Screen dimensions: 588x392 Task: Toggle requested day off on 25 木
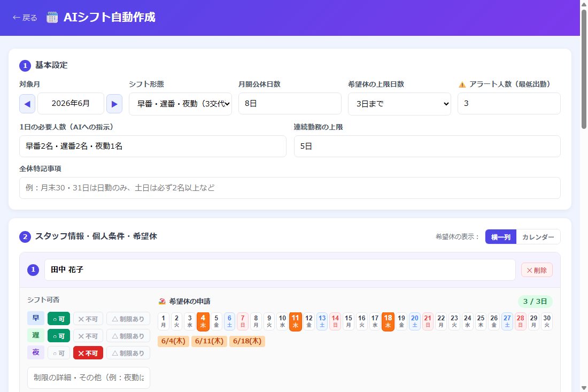(x=481, y=321)
